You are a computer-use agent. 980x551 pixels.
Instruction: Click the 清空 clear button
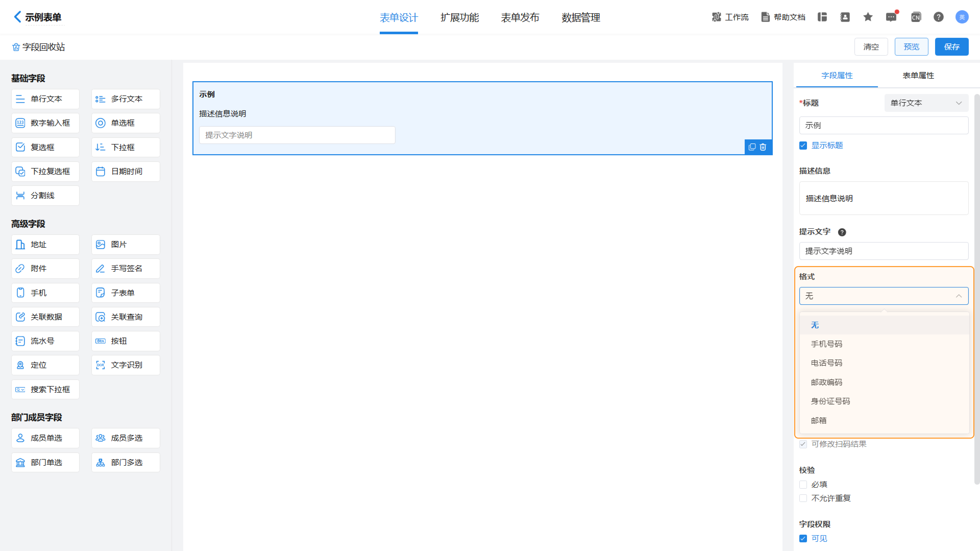(871, 47)
